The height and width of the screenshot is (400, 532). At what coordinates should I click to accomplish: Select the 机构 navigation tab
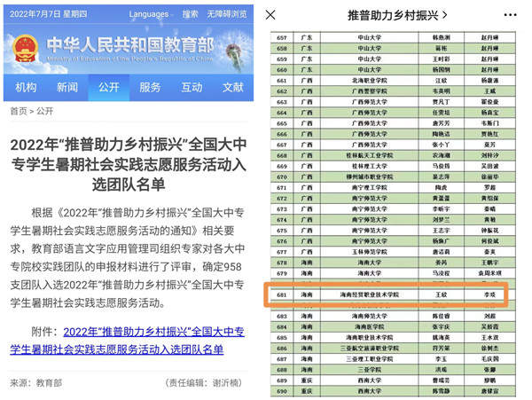click(26, 88)
